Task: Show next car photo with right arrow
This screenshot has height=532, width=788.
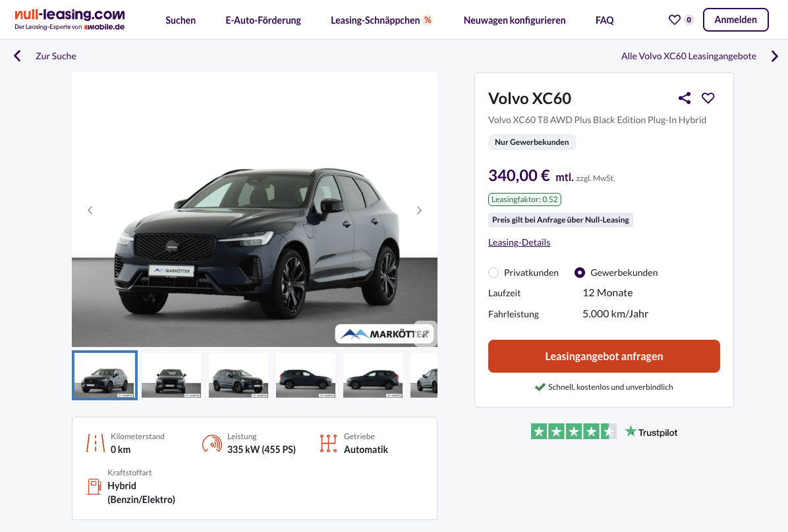Action: point(419,210)
